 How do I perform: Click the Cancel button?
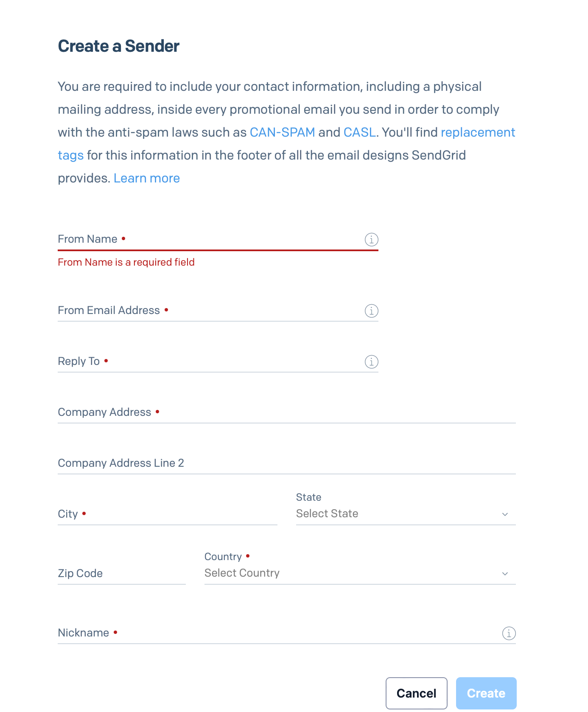pyautogui.click(x=416, y=693)
